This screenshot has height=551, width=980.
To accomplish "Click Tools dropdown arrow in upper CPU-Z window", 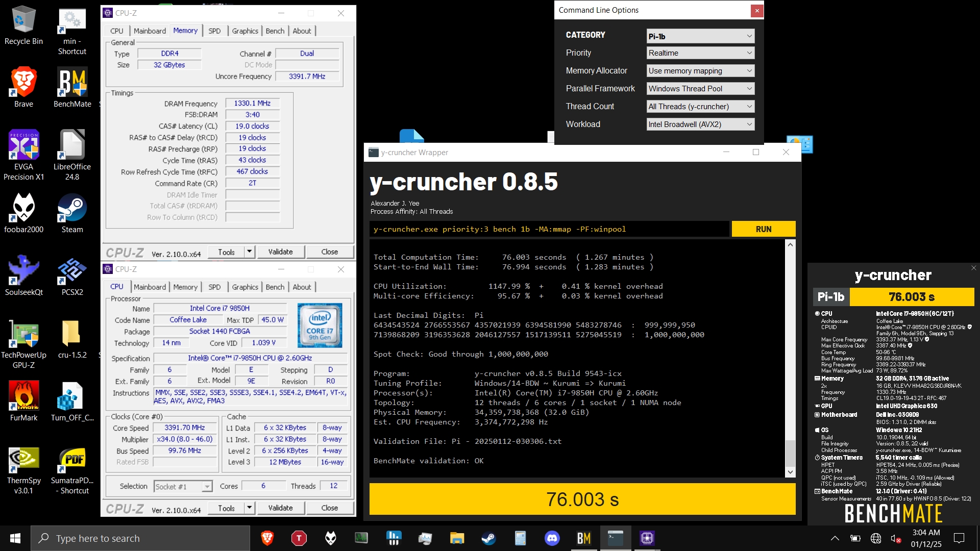I will [250, 252].
